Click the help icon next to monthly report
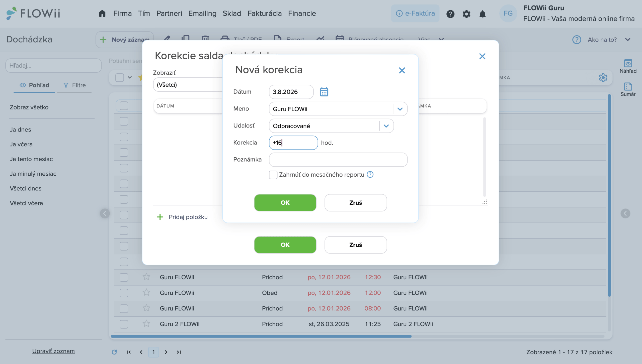 pyautogui.click(x=370, y=175)
